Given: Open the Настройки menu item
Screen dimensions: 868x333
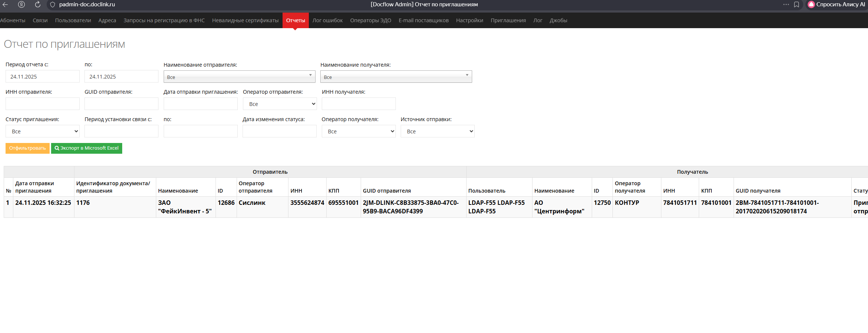Looking at the screenshot, I should coord(470,20).
